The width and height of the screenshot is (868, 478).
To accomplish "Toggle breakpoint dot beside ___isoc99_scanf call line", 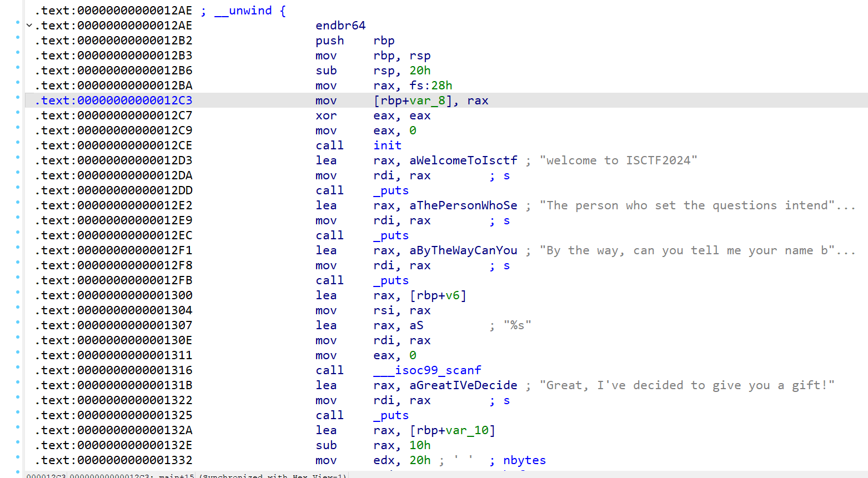I will click(x=18, y=367).
